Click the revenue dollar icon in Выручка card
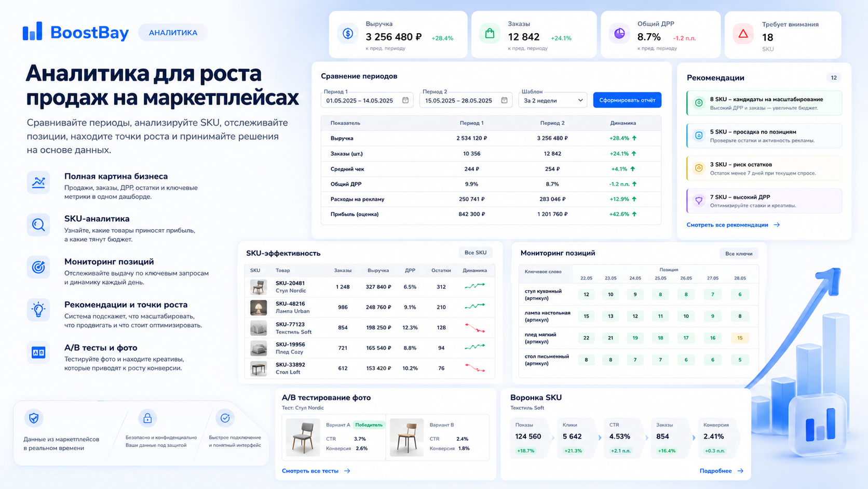Viewport: 868px width, 489px height. (348, 34)
